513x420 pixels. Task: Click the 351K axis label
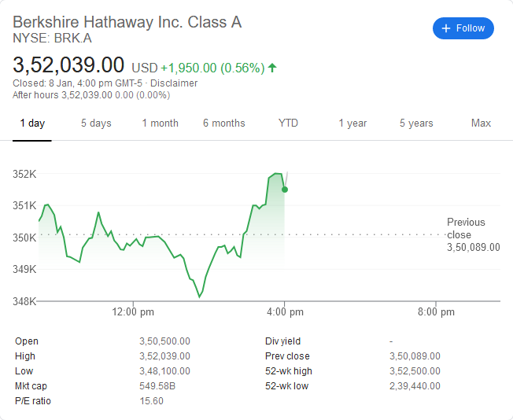[x=24, y=206]
